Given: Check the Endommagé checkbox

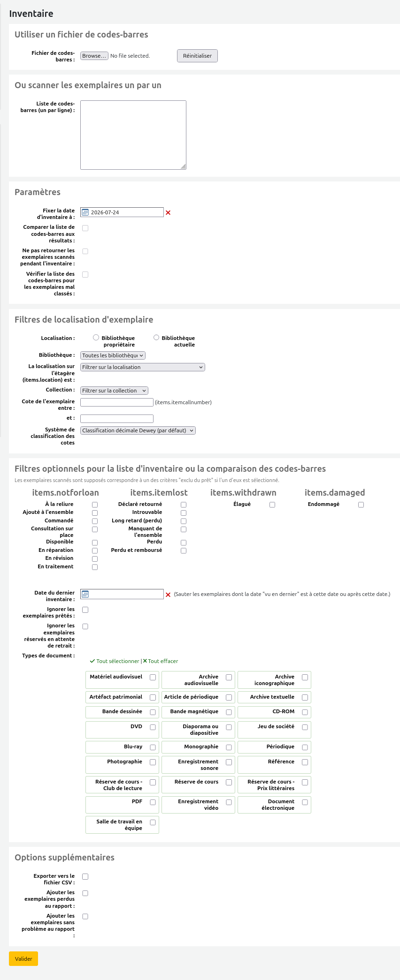Looking at the screenshot, I should pos(361,505).
